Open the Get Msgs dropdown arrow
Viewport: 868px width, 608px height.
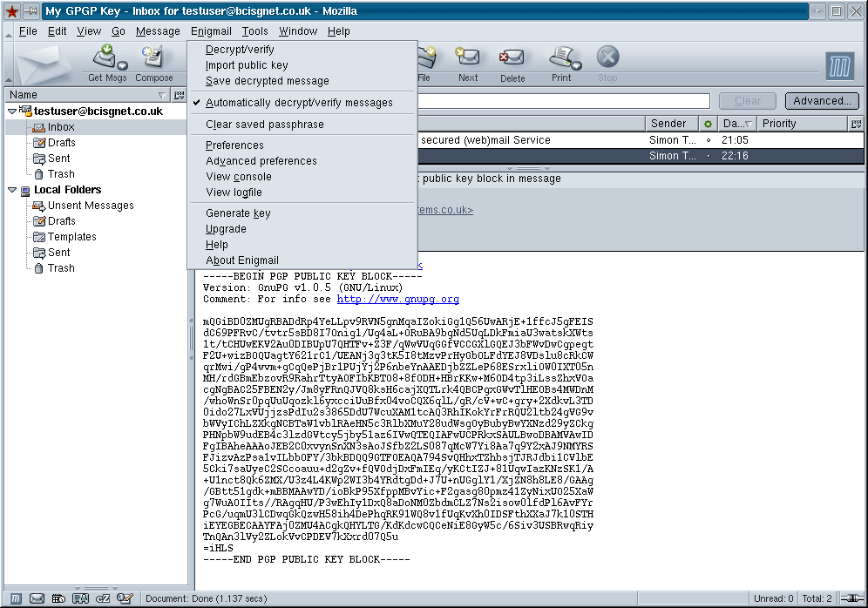(x=122, y=66)
